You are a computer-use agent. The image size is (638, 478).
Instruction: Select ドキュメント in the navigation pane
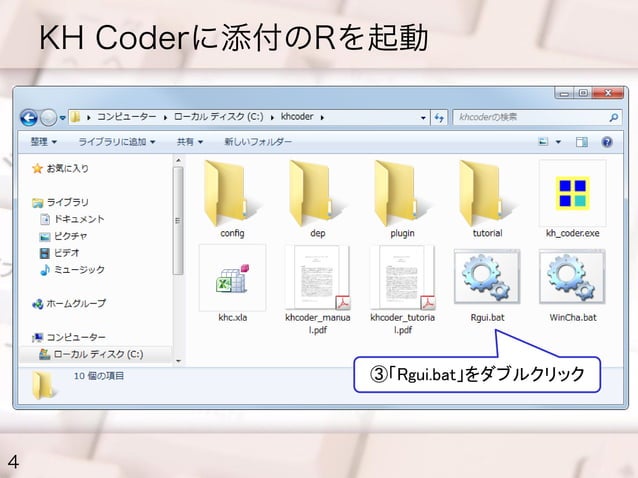[79, 219]
